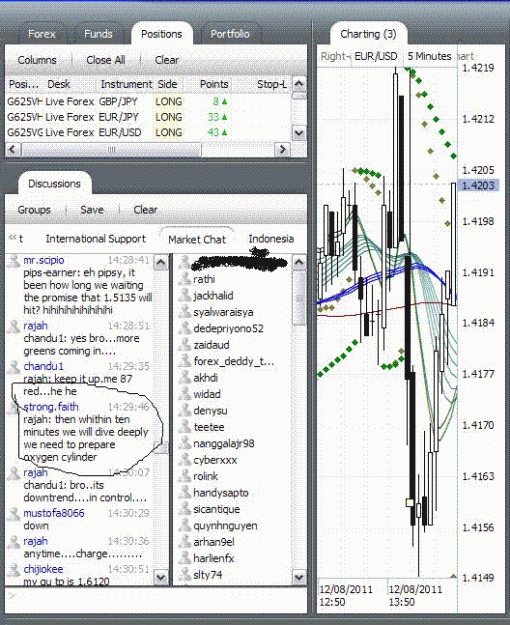Screen dimensions: 510x625
Task: Select user rolink in list
Action: click(x=205, y=476)
